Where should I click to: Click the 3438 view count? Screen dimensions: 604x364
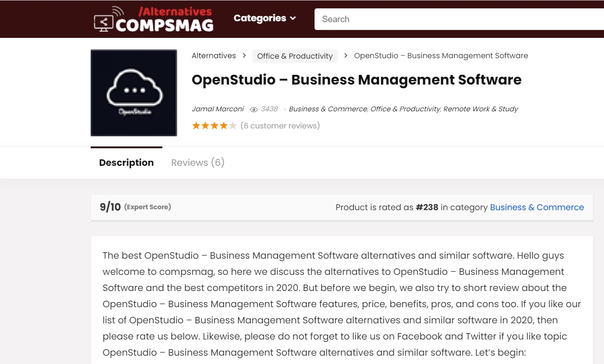269,109
